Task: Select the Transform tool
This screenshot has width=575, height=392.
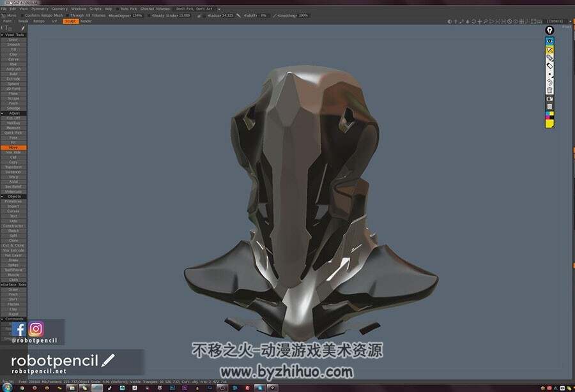Action: tap(13, 167)
